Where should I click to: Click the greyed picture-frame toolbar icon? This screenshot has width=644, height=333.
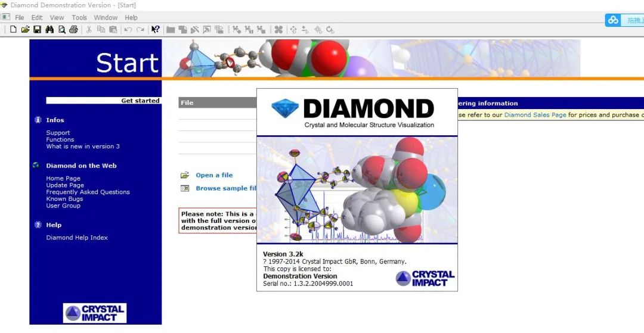pyautogui.click(x=206, y=30)
